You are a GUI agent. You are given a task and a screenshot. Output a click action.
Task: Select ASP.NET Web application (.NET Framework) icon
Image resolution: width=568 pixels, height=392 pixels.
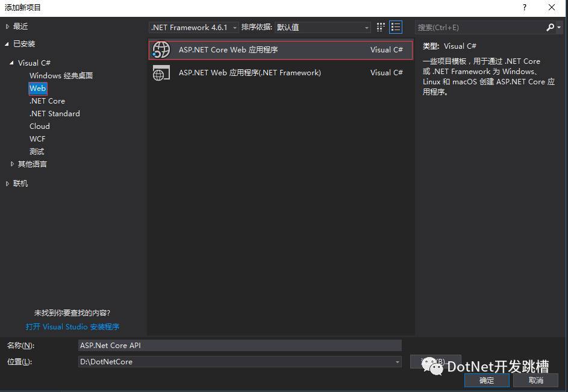(161, 72)
